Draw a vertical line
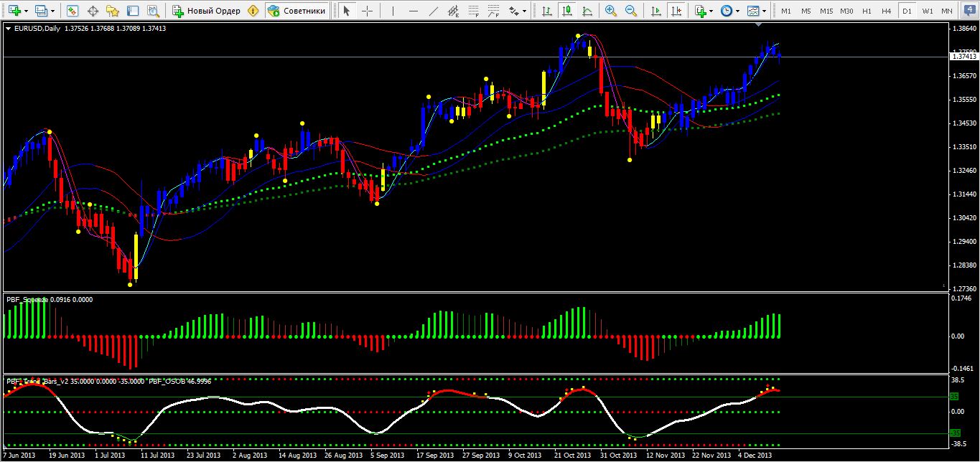 point(393,11)
